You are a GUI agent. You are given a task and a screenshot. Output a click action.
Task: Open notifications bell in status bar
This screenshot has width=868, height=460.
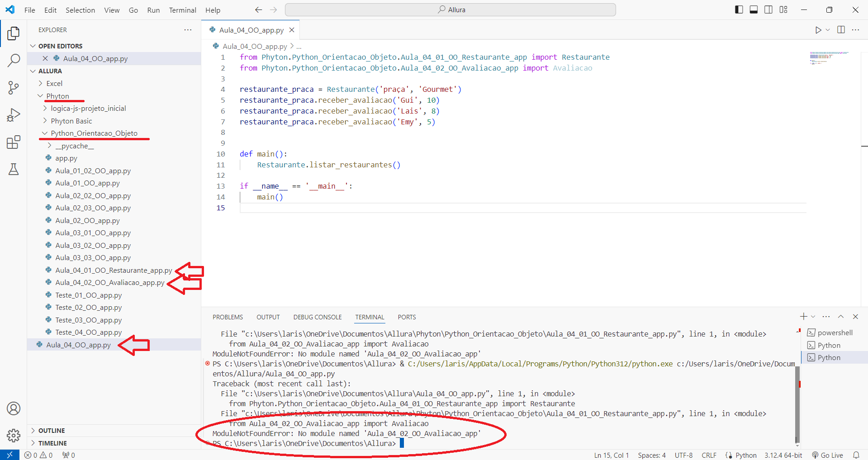pos(856,455)
